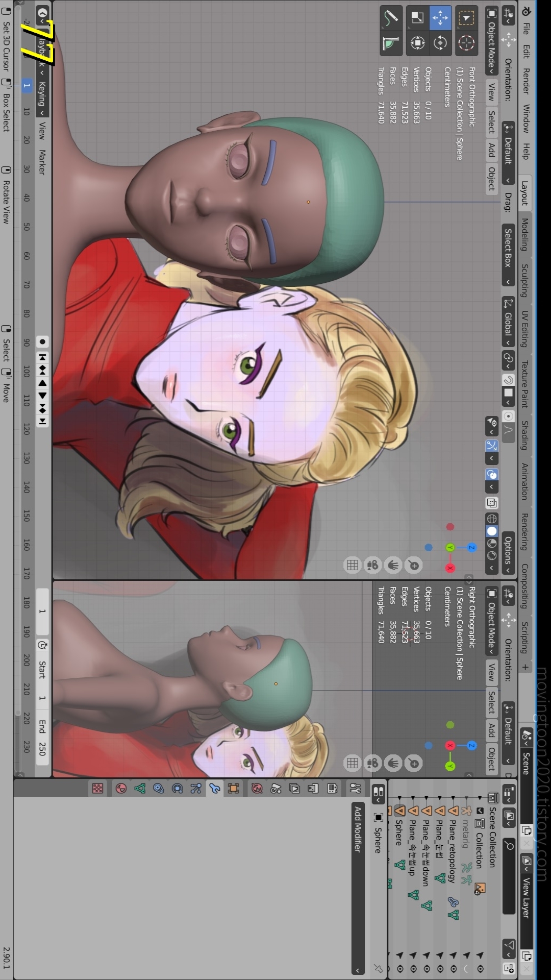
Task: Open Orientation Default dropdown in front viewport
Action: coord(508,154)
